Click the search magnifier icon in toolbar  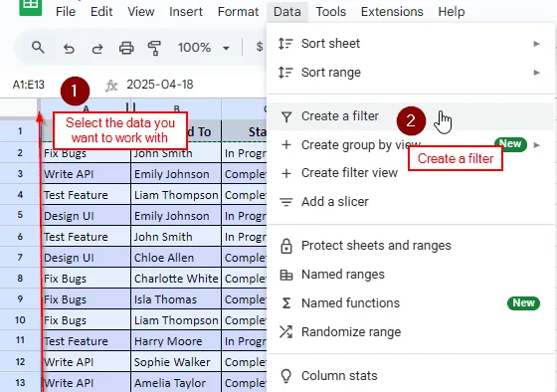coord(38,48)
